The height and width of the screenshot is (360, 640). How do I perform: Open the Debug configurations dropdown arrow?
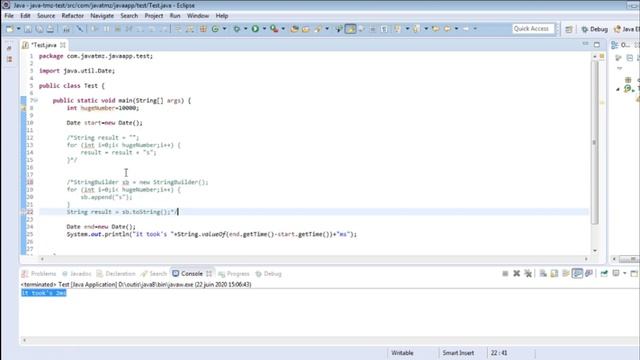[x=245, y=29]
